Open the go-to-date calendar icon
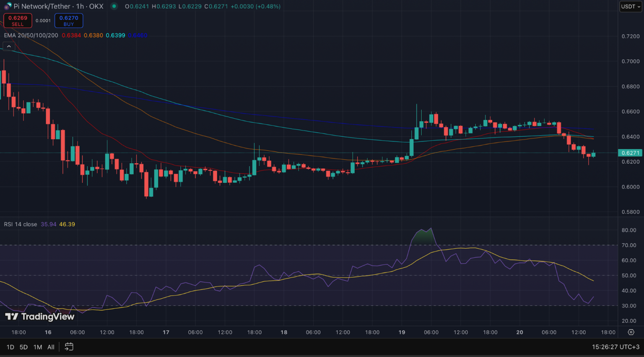This screenshot has width=644, height=357. [x=69, y=347]
